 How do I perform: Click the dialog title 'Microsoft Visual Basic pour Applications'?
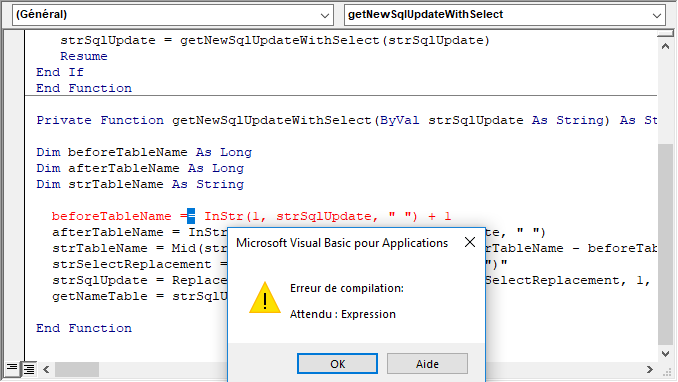tap(342, 243)
